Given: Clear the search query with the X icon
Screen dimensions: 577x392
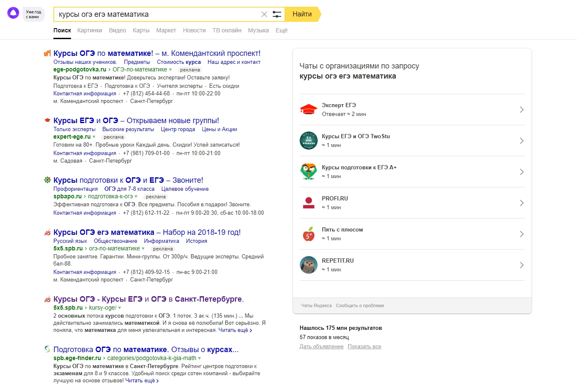Looking at the screenshot, I should coord(264,14).
